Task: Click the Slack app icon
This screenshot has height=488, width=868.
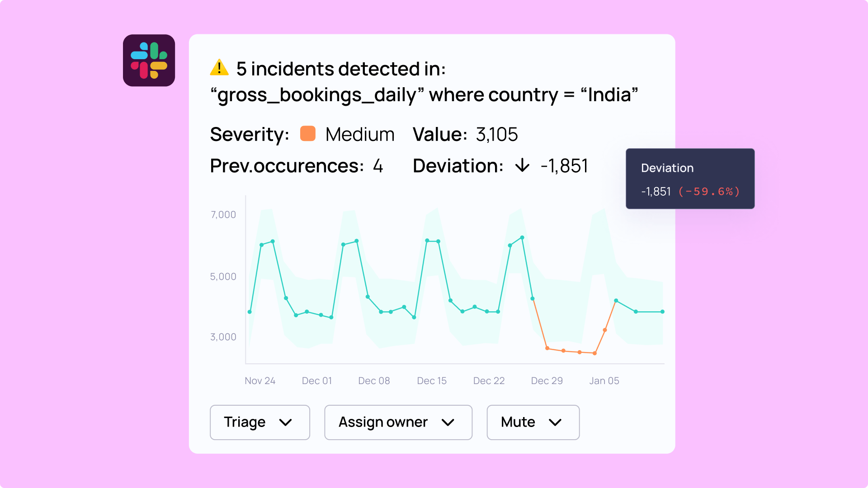Action: click(149, 61)
